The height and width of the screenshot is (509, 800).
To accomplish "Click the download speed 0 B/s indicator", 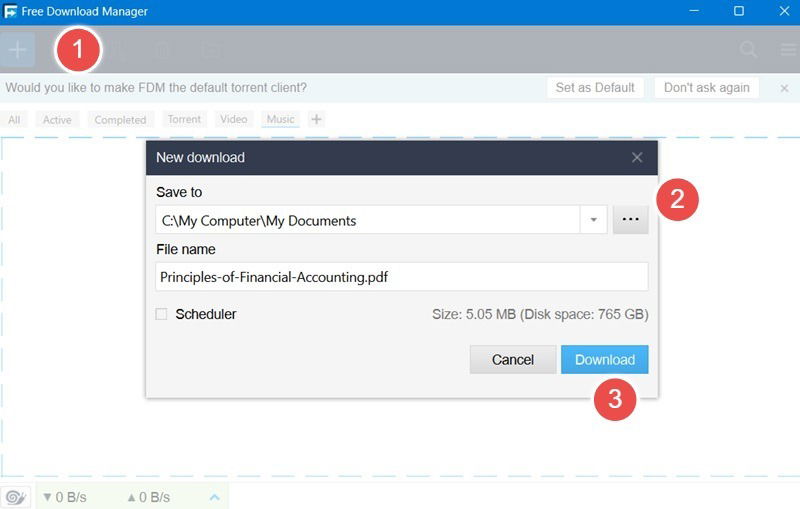I will point(65,497).
